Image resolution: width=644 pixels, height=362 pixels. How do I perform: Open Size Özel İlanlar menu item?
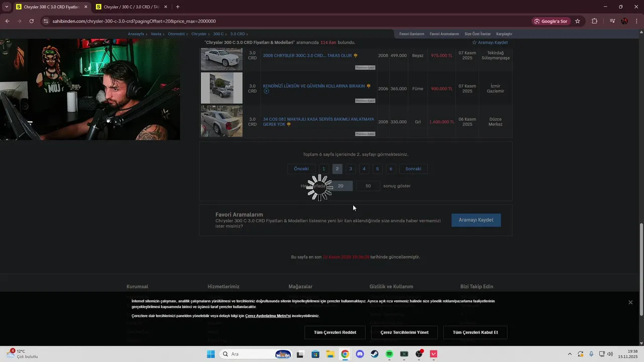pyautogui.click(x=477, y=34)
